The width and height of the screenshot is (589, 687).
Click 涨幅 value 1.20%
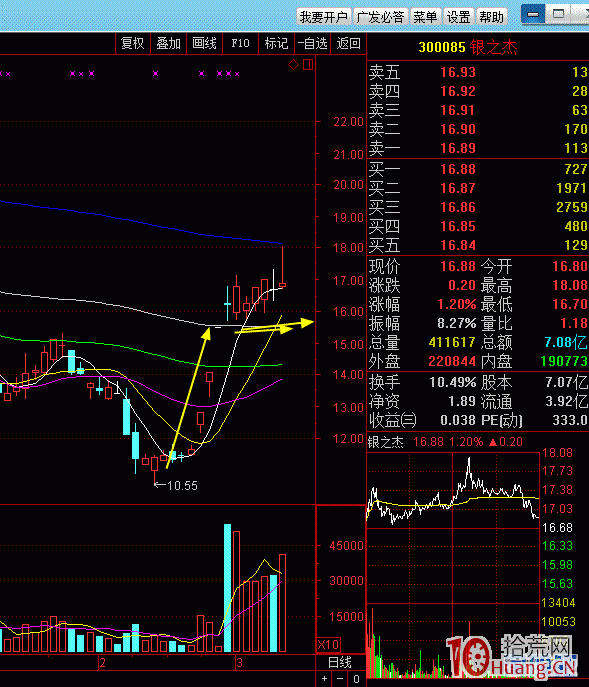tap(457, 304)
